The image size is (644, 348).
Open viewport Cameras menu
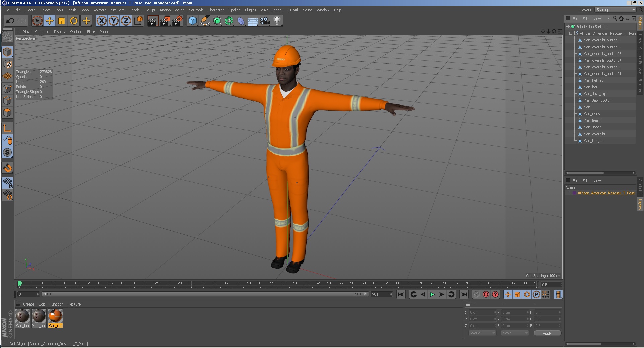coord(42,32)
